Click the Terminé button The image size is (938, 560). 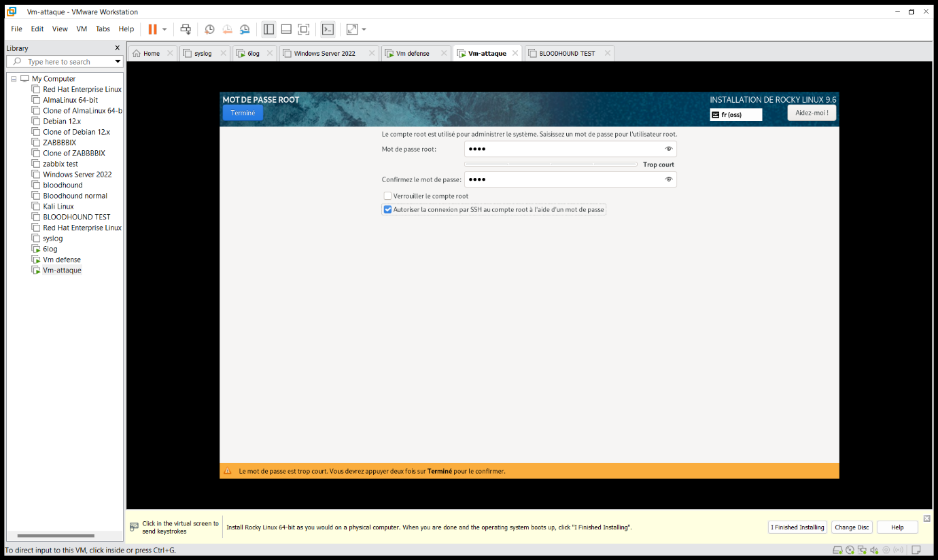pos(243,112)
